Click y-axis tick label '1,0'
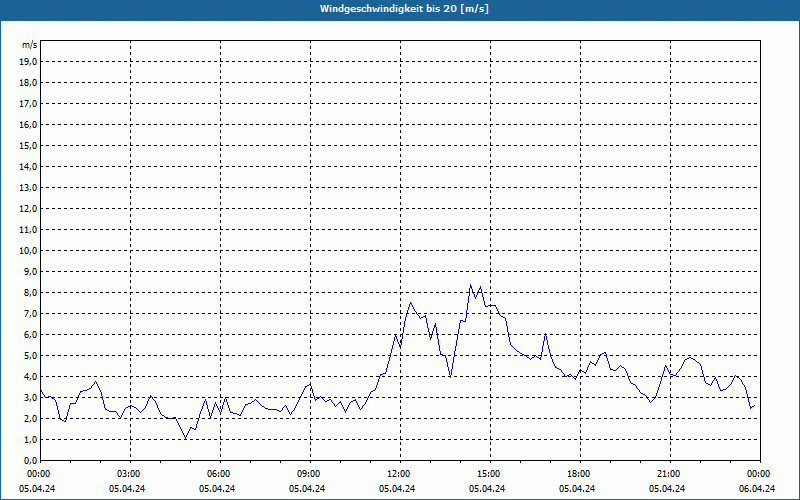The image size is (800, 500). (x=30, y=440)
